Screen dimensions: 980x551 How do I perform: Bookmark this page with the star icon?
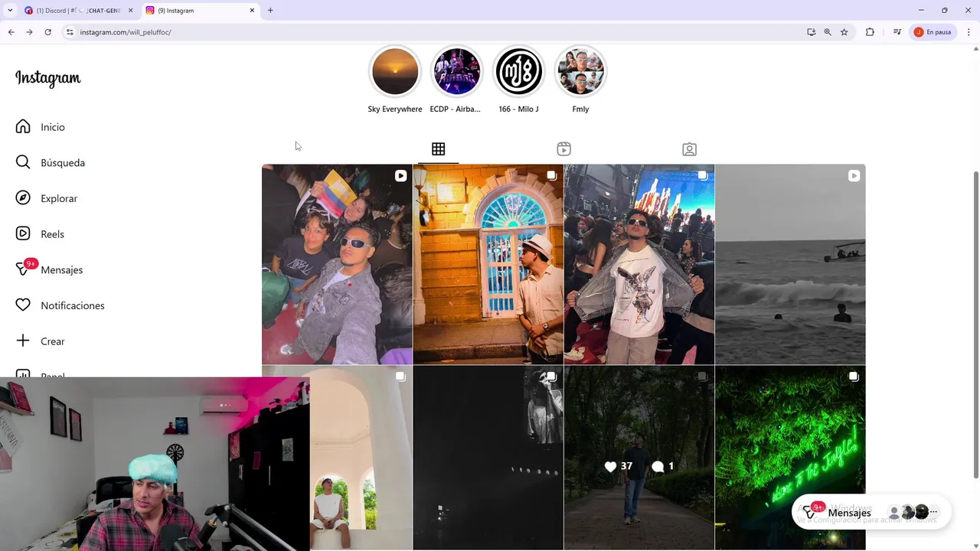(x=844, y=32)
